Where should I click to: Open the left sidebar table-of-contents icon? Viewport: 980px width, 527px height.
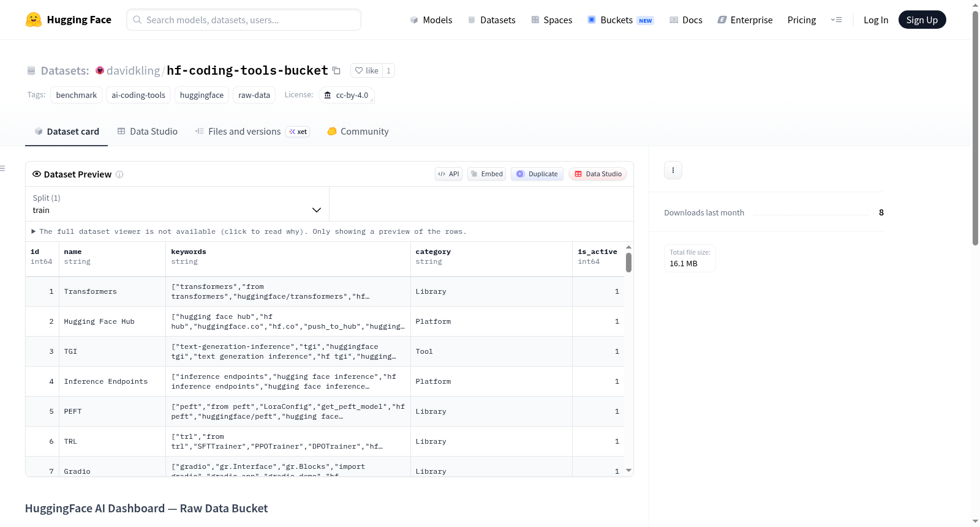pos(3,168)
